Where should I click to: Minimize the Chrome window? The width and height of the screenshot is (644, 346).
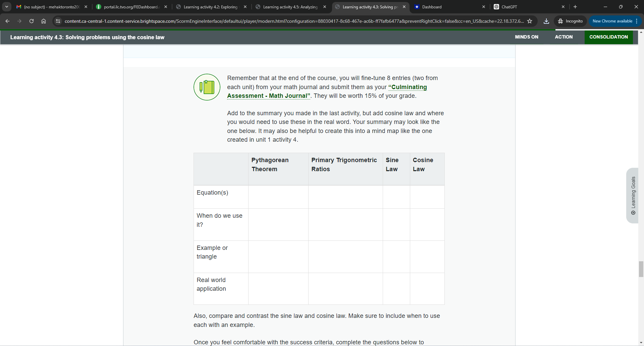coord(605,7)
